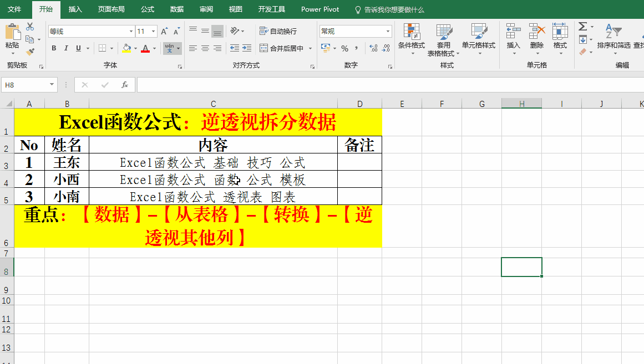Switch to the 插入 ribbon tab
Image resolution: width=644 pixels, height=364 pixels.
click(x=75, y=9)
